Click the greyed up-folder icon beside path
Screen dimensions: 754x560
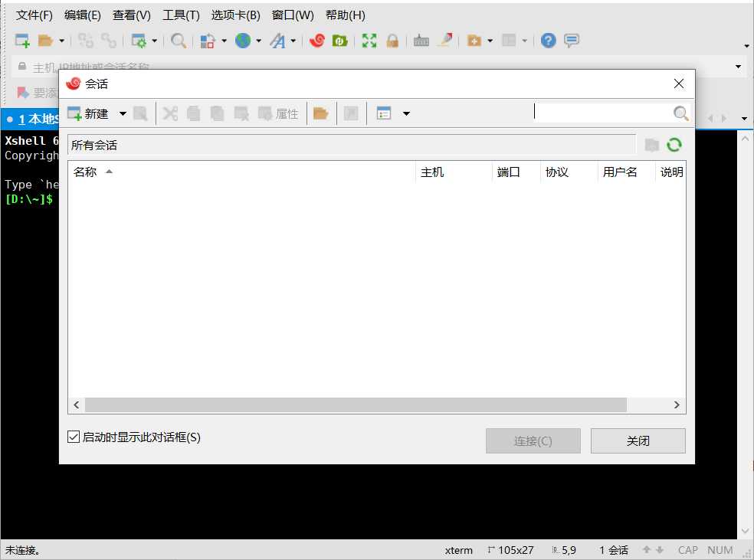651,145
